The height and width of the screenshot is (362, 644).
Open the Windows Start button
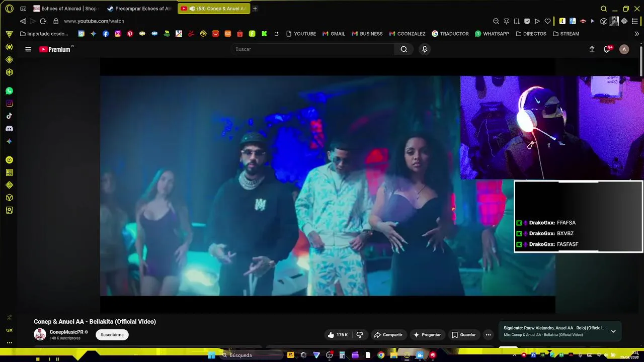pos(212,355)
